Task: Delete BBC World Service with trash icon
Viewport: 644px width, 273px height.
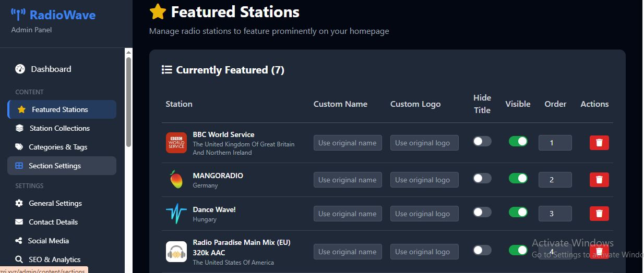Action: 599,143
